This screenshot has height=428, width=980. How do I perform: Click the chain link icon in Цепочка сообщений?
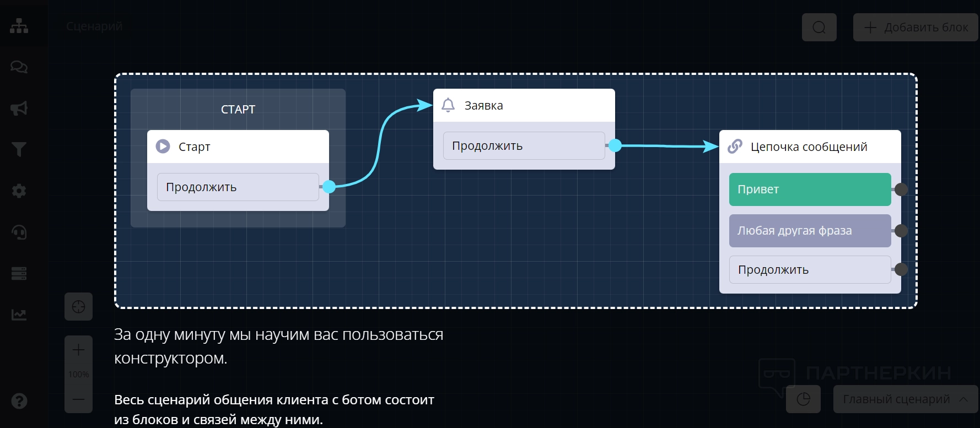pos(735,147)
